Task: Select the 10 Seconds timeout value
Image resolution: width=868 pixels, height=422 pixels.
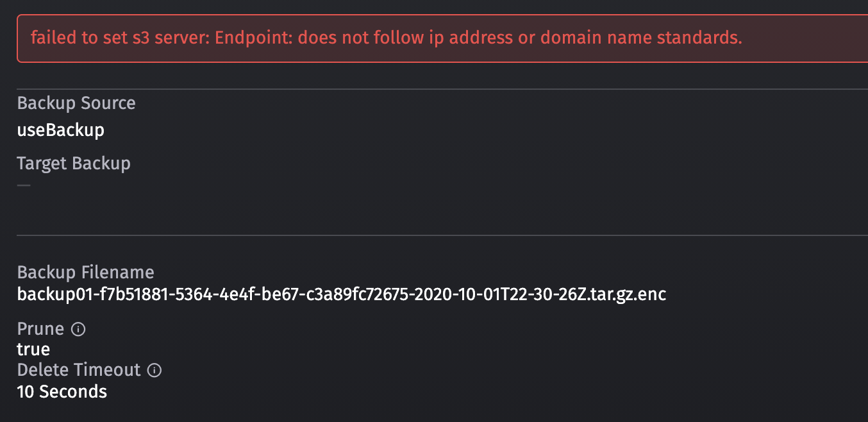Action: pos(62,391)
